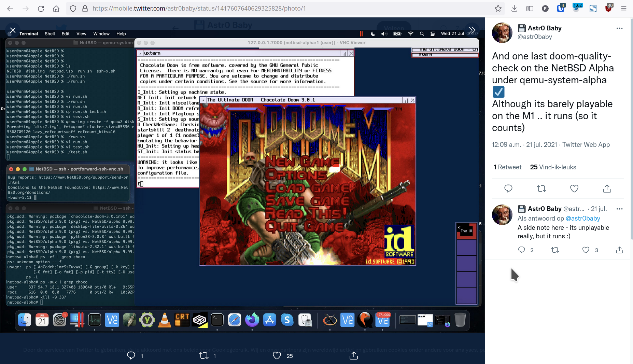Like the tweet with the heart button
Image resolution: width=633 pixels, height=364 pixels.
[x=574, y=188]
